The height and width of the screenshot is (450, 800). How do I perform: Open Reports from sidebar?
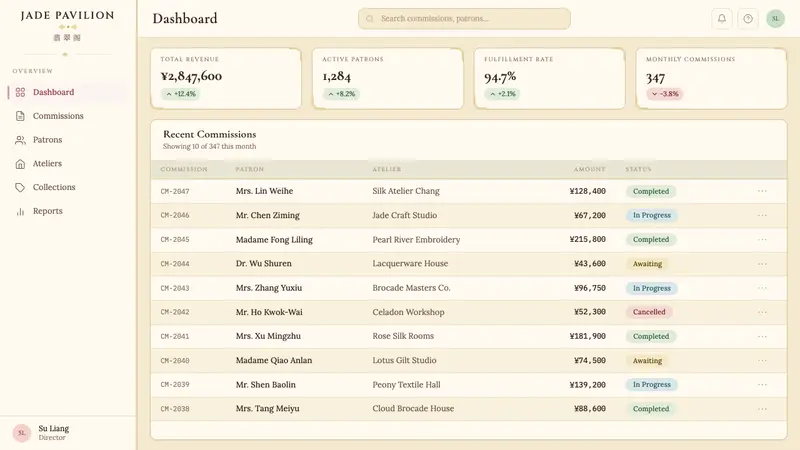click(x=67, y=211)
